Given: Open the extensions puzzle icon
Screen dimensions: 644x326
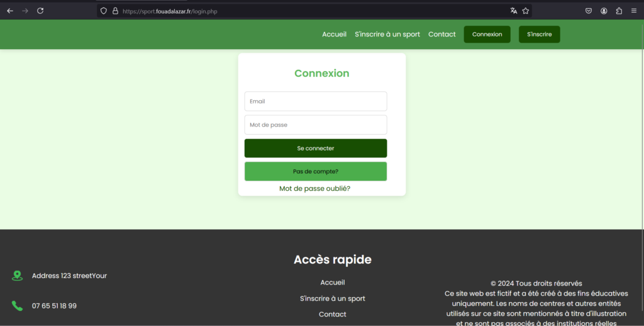Looking at the screenshot, I should (x=619, y=11).
